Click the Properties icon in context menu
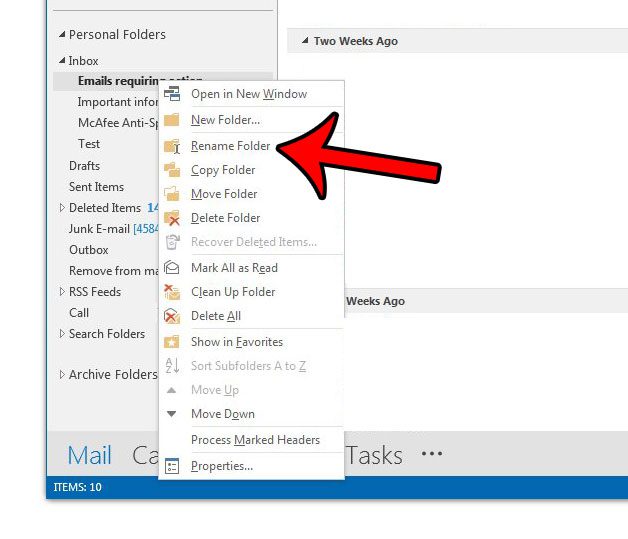The image size is (628, 539). coord(172,466)
